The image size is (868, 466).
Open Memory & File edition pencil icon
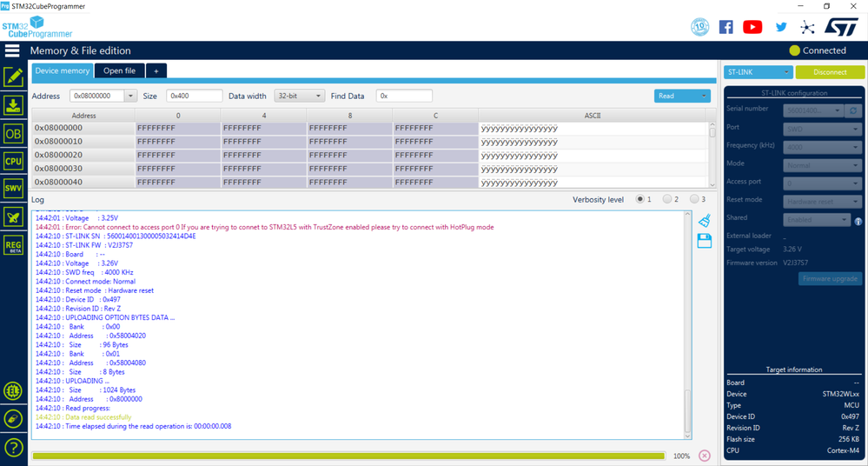click(x=13, y=77)
